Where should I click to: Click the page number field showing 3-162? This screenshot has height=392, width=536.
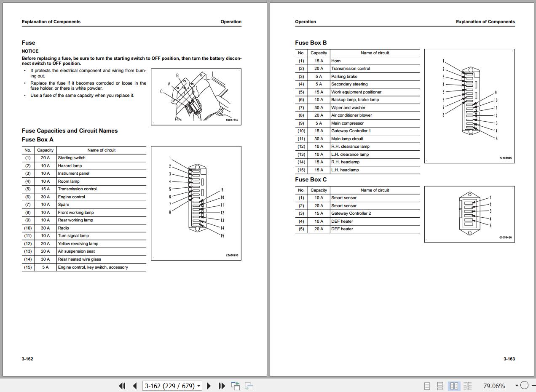[x=169, y=386]
